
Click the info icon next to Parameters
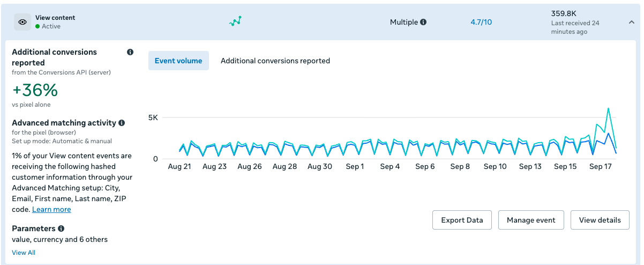[61, 229]
